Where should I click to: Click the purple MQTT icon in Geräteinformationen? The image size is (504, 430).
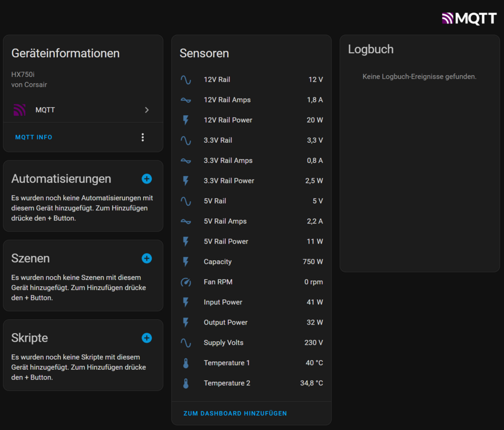point(19,110)
